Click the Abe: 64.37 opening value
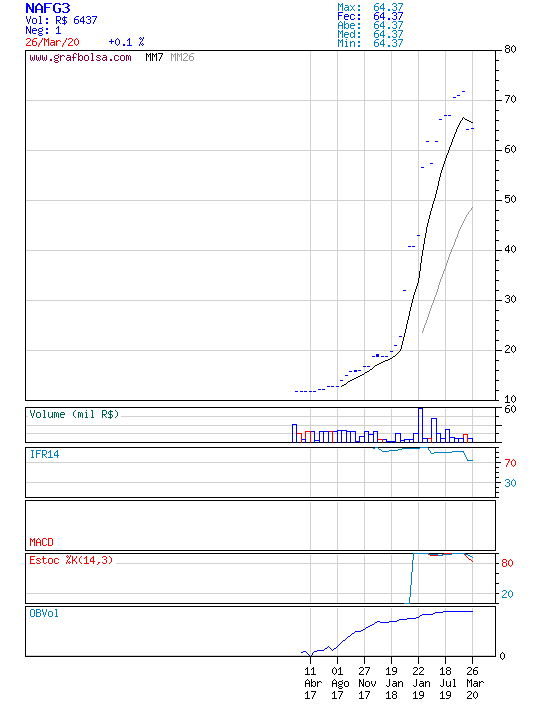Image resolution: width=545 pixels, height=720 pixels. tap(370, 25)
